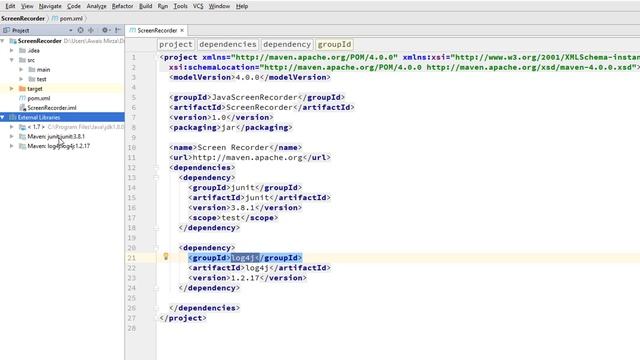640x360 pixels.
Task: Click the groupId breadcrumb
Action: click(334, 44)
